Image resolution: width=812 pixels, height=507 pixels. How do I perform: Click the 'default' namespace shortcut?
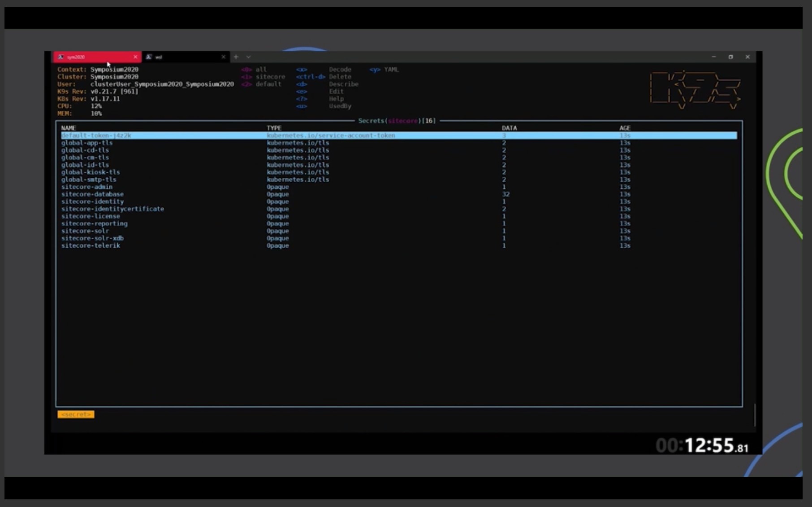[268, 84]
